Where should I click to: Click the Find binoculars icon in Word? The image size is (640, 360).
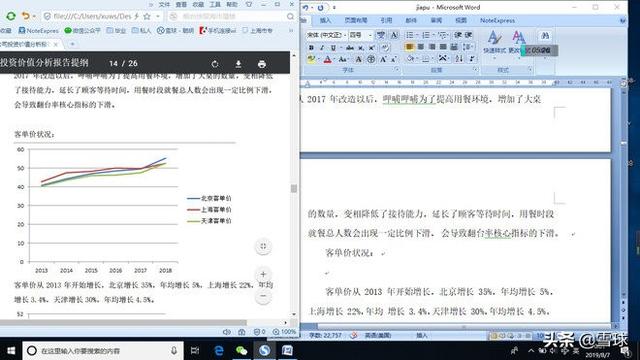[545, 36]
